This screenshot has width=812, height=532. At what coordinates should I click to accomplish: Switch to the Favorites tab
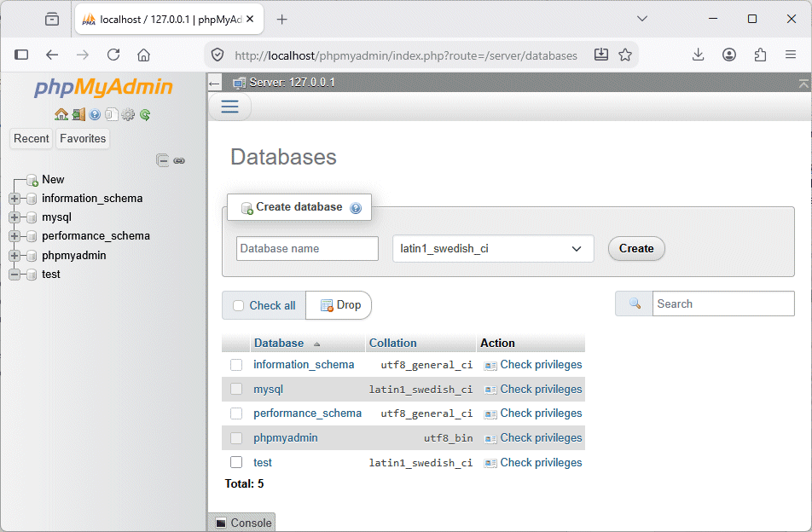pyautogui.click(x=83, y=139)
